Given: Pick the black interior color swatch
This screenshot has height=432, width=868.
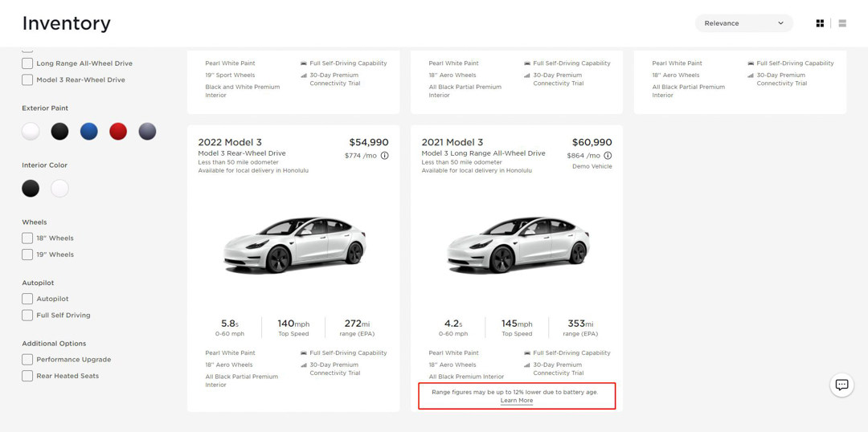Looking at the screenshot, I should (x=31, y=189).
